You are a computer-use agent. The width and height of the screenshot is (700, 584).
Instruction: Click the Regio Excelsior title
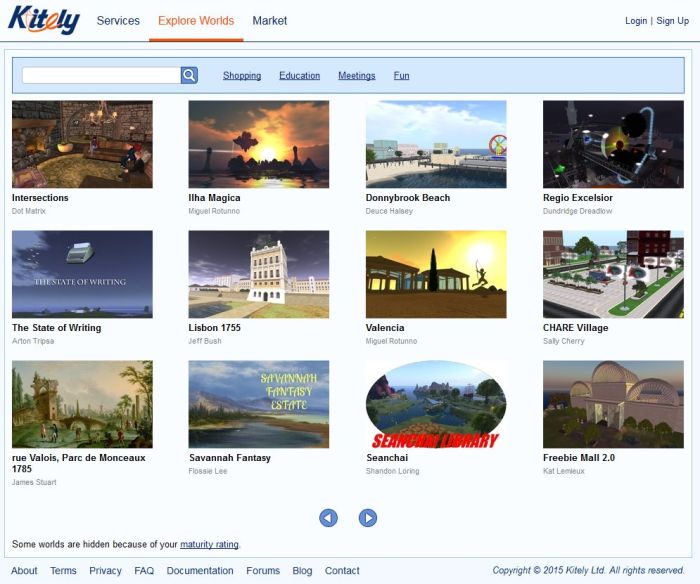click(x=578, y=198)
